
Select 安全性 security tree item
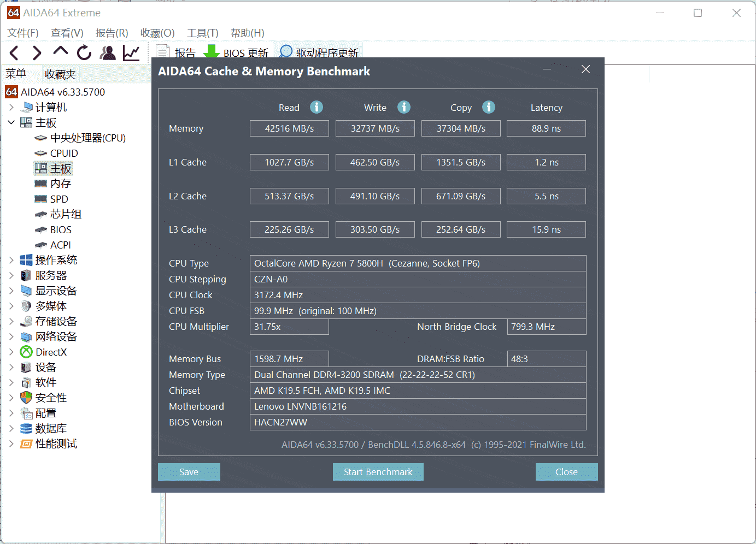click(44, 398)
